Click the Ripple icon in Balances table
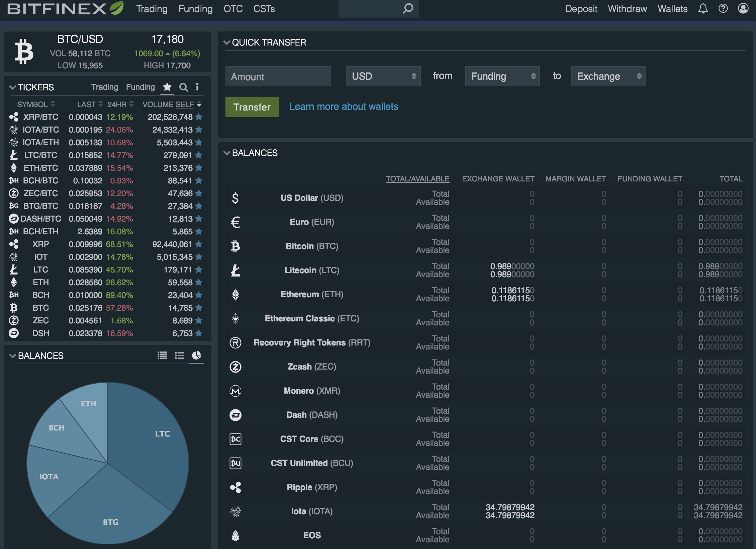 coord(235,487)
